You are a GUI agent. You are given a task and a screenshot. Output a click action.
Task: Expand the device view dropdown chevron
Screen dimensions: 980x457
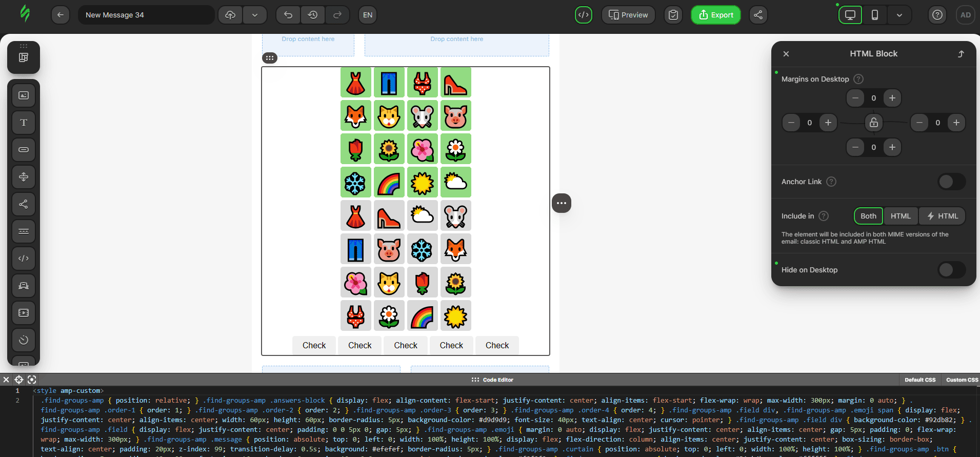(899, 15)
